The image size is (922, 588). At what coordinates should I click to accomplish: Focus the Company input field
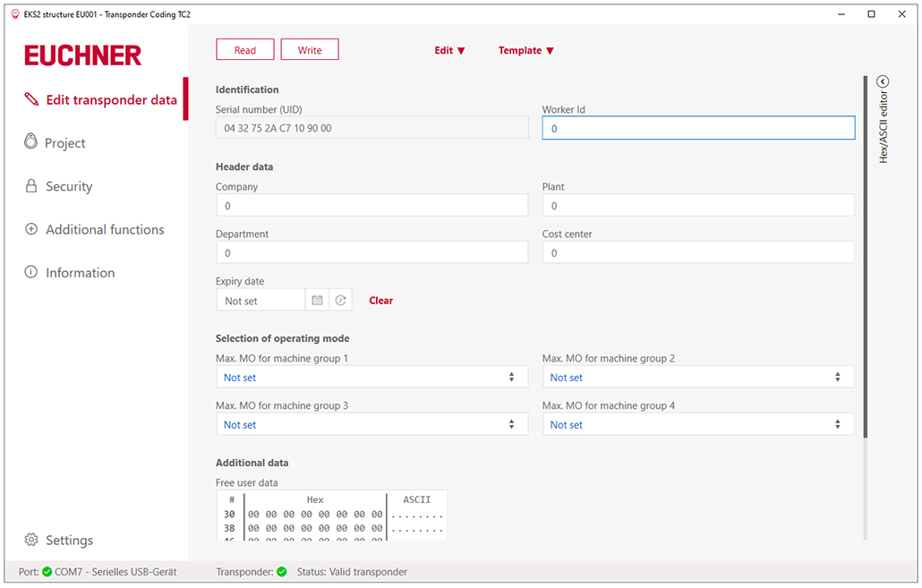371,206
